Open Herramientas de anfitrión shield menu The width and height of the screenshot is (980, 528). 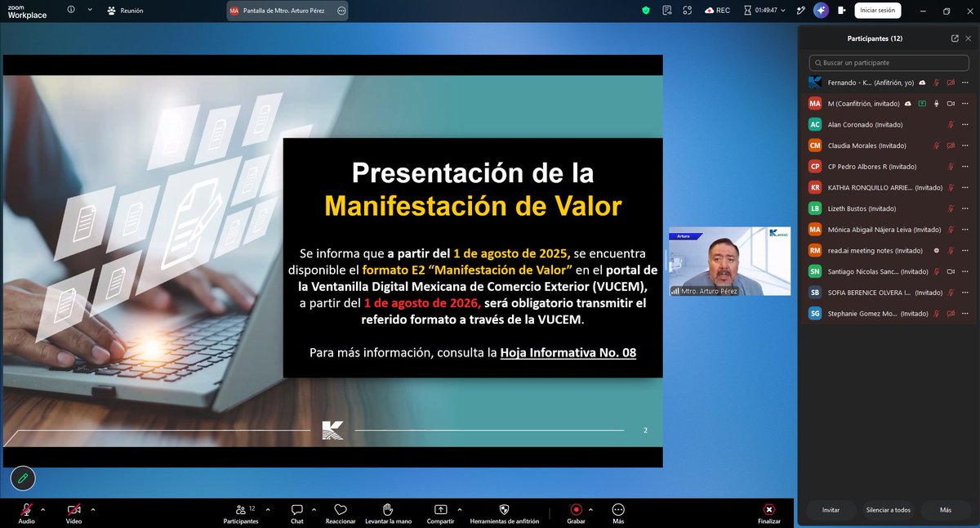click(505, 512)
